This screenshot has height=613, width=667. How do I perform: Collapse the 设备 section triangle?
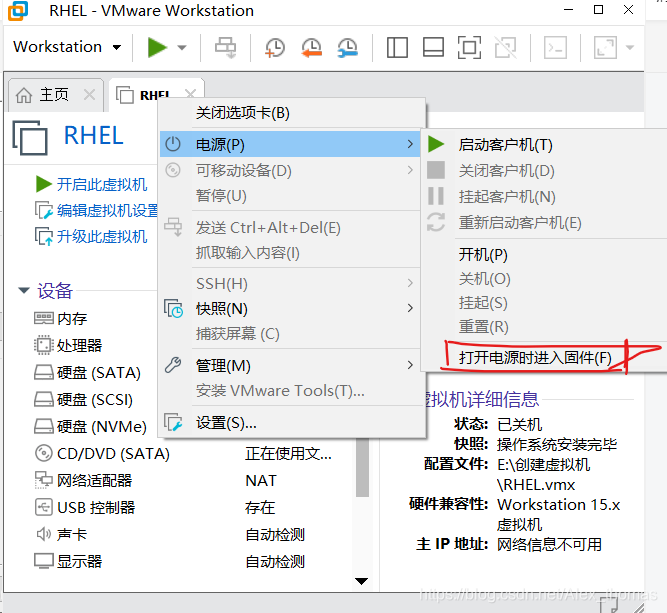click(24, 291)
